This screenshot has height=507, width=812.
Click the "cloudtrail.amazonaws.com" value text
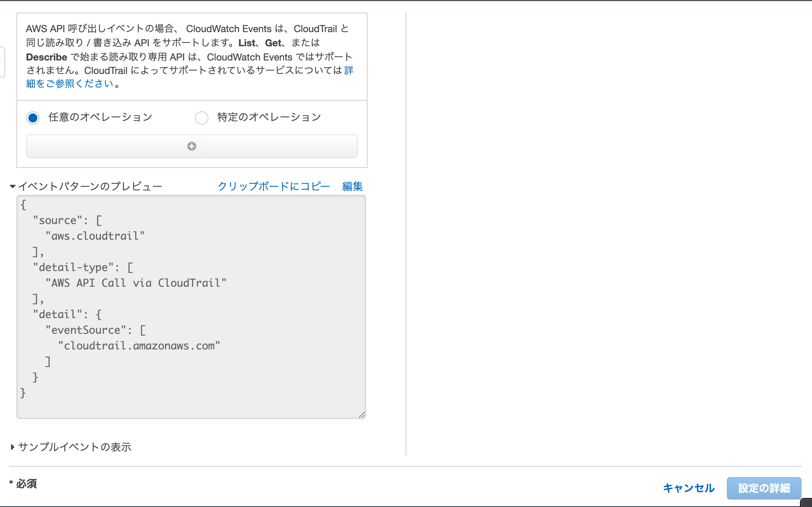tap(139, 346)
